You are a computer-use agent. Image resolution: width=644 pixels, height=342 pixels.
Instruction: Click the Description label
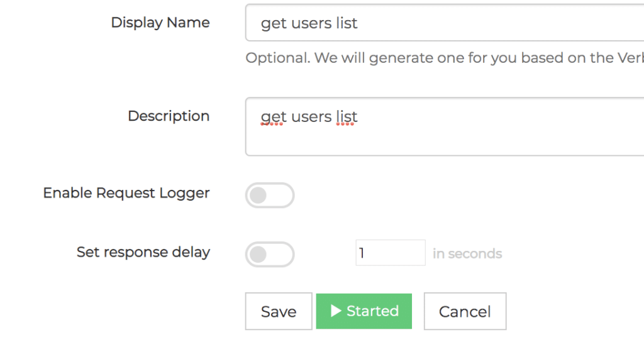169,116
